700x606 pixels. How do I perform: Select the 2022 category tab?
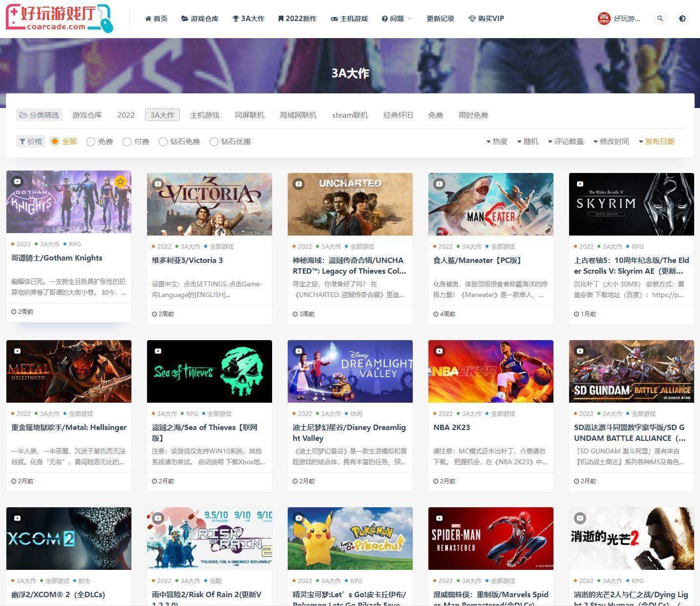(126, 115)
